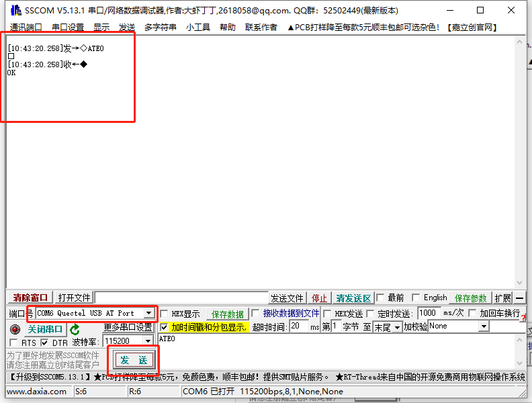Click the 发→◇ATE0 log line
532x403 pixels.
(x=56, y=48)
